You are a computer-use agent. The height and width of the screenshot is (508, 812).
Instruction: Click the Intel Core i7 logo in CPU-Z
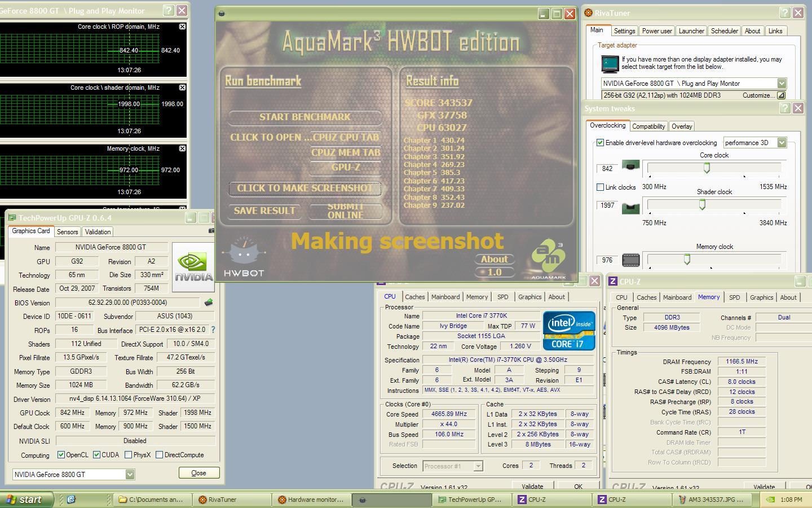pyautogui.click(x=569, y=330)
